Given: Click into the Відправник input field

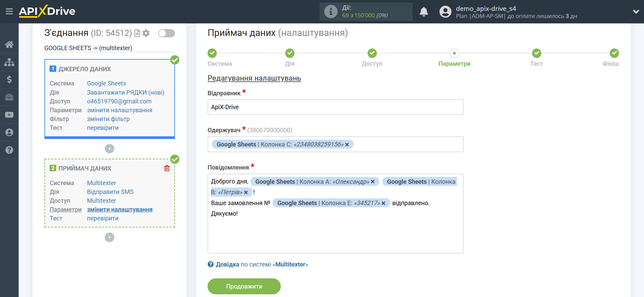Looking at the screenshot, I should point(335,107).
